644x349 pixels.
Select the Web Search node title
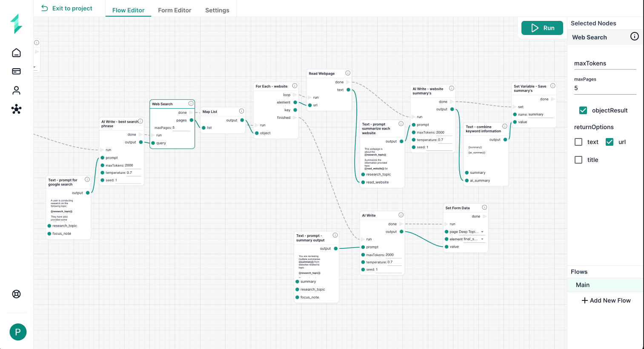click(x=162, y=104)
